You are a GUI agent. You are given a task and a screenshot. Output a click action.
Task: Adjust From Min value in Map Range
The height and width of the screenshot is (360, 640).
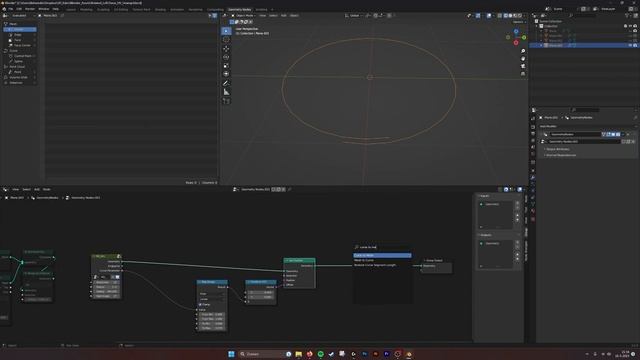(212, 314)
